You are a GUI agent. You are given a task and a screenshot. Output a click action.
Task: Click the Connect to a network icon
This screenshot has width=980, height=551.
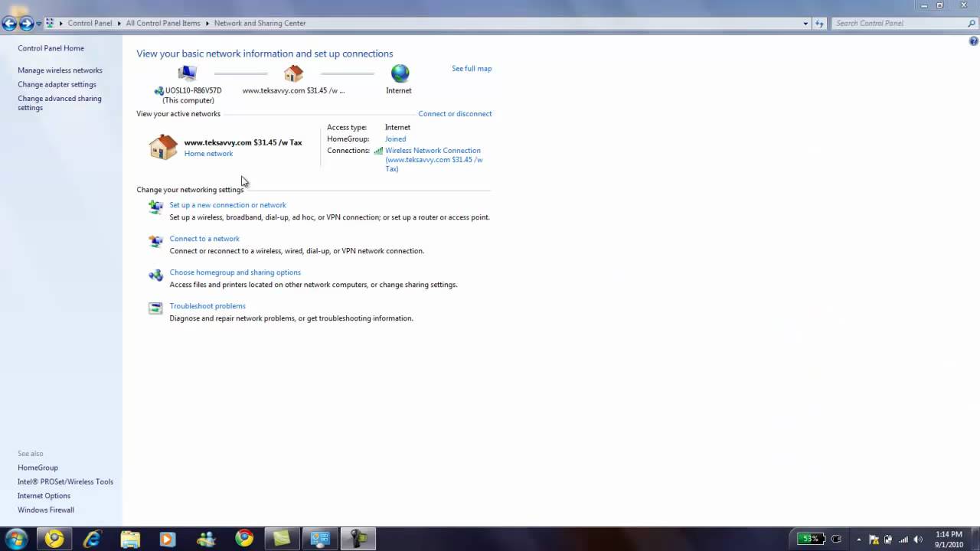(x=155, y=241)
